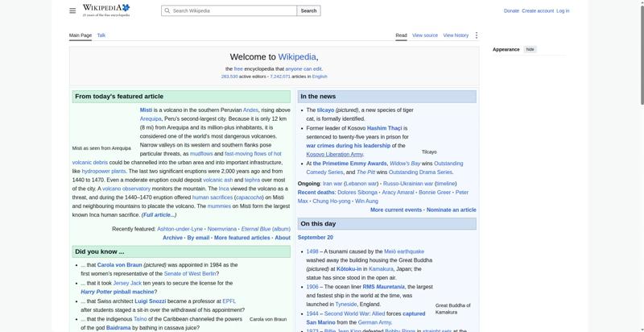
Task: Open the View source tab
Action: coord(425,35)
